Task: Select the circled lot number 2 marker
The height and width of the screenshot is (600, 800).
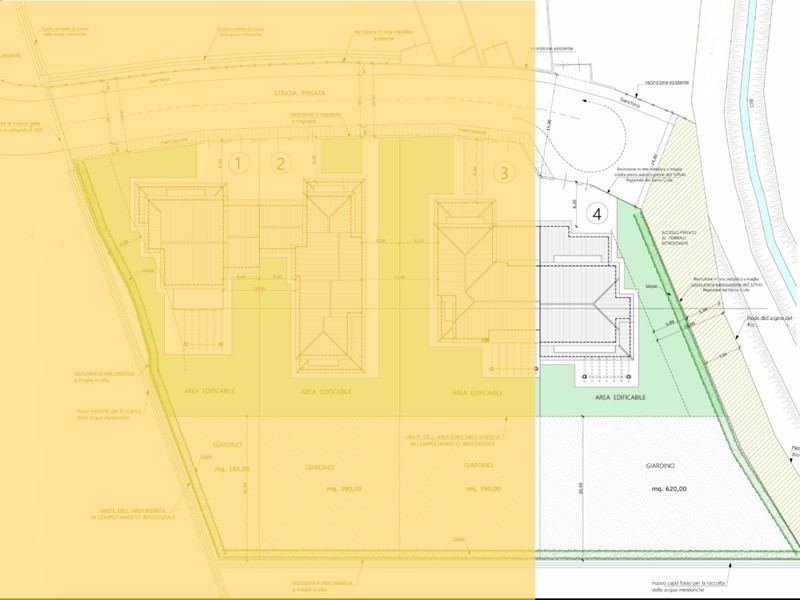Action: click(x=282, y=164)
